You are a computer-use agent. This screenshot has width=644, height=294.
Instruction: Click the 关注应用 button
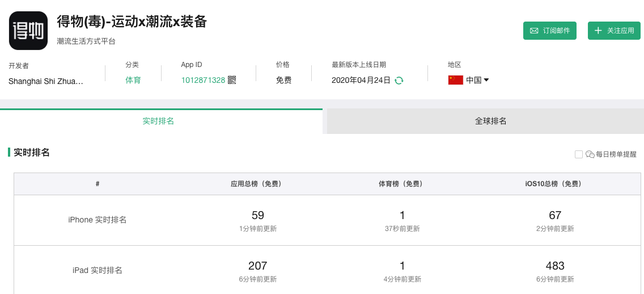[x=614, y=31]
